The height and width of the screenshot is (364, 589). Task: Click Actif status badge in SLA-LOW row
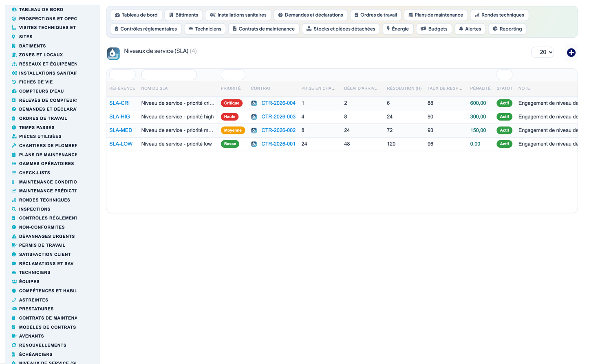tap(504, 144)
